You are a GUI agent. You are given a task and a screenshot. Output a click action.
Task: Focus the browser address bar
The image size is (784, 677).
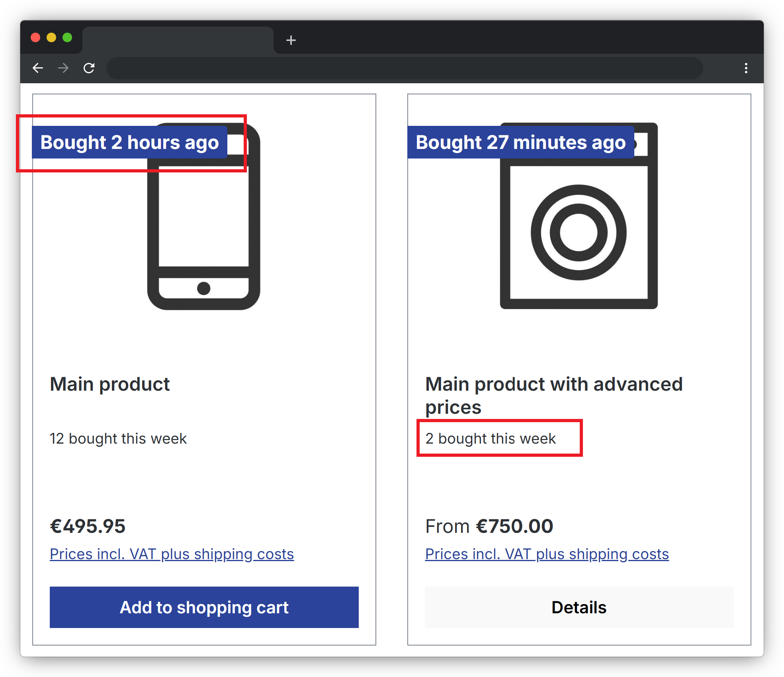point(405,68)
